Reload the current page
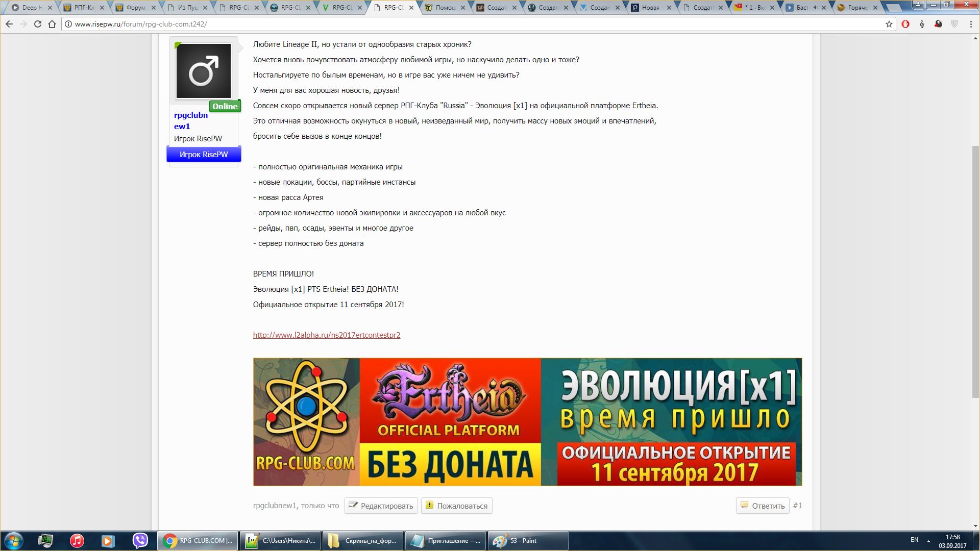The width and height of the screenshot is (980, 551). point(38,24)
